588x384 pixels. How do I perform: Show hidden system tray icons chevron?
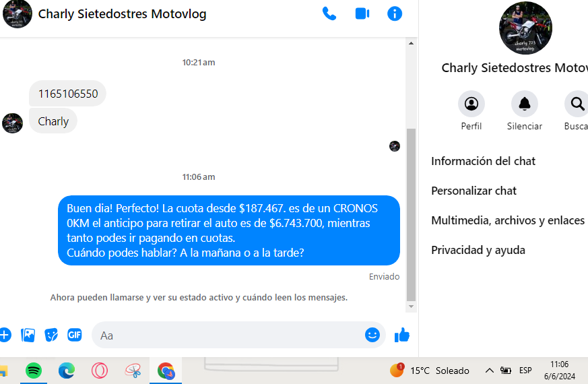click(x=490, y=371)
